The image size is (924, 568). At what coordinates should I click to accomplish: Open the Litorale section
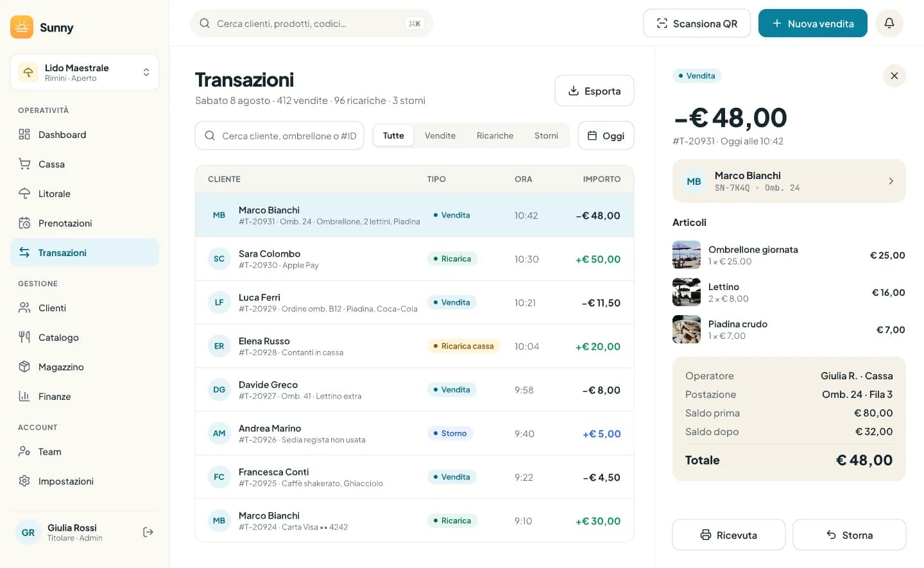(85, 194)
